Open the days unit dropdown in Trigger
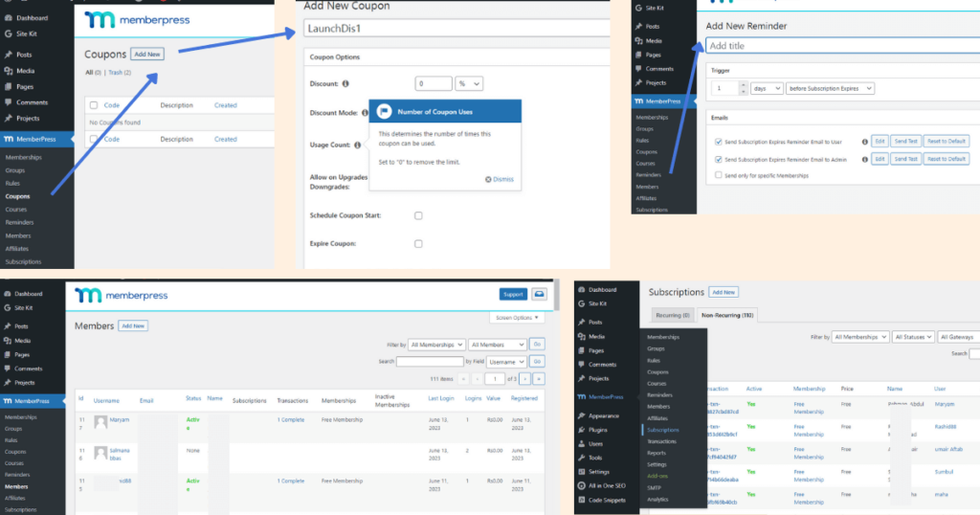 (767, 89)
